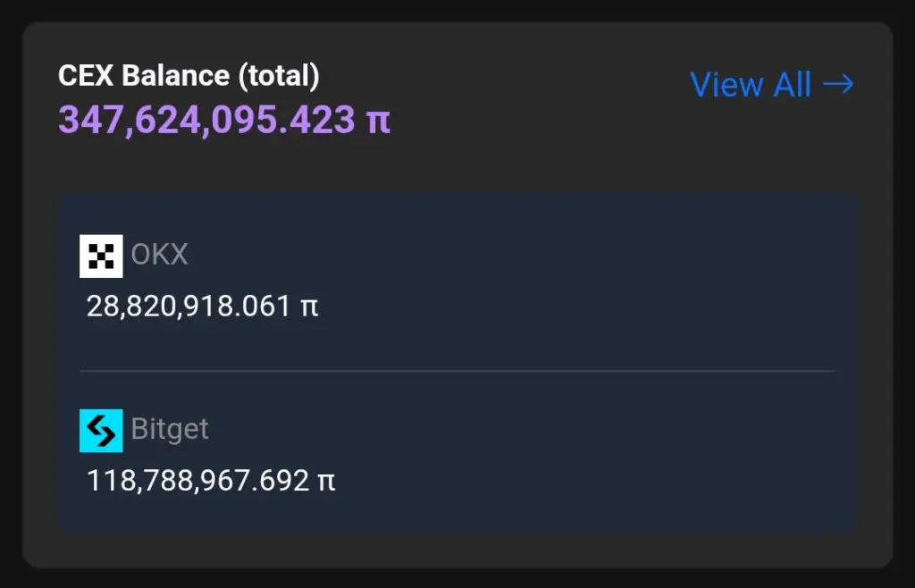Click the π symbol after Bitget balance
This screenshot has width=915, height=588.
[326, 483]
